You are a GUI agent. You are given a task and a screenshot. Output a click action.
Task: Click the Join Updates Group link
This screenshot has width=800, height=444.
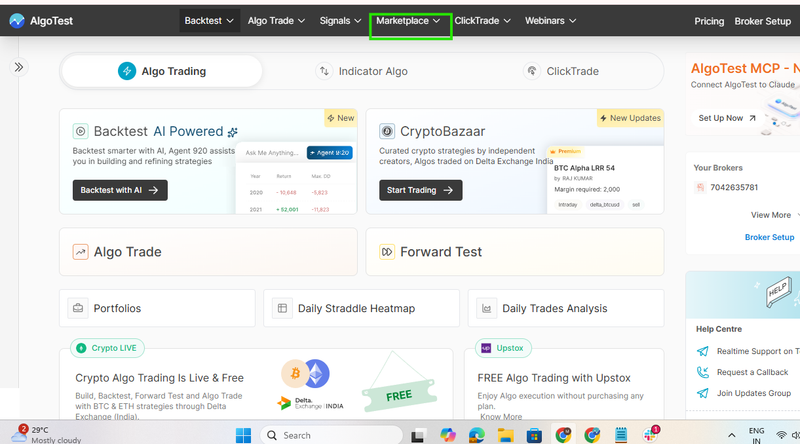754,393
